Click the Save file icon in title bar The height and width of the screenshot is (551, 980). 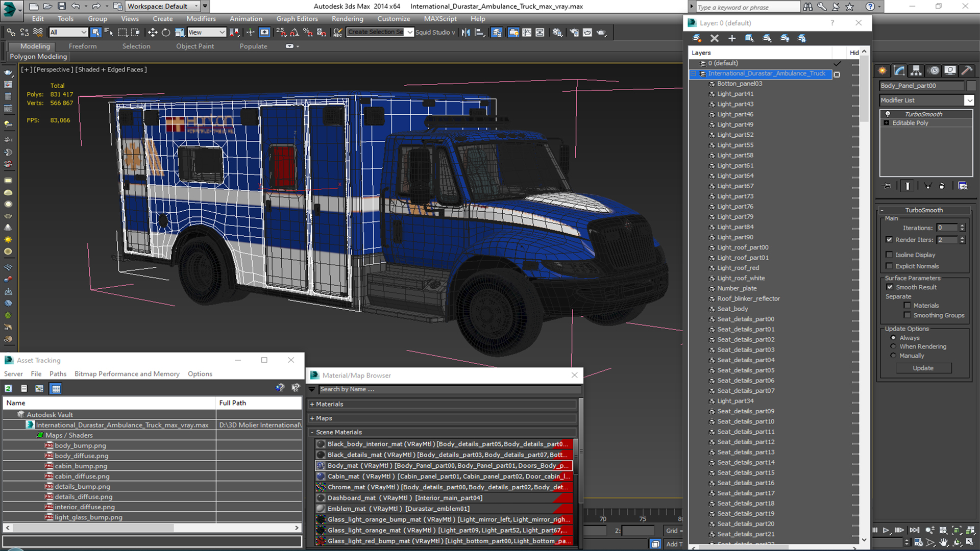click(61, 6)
